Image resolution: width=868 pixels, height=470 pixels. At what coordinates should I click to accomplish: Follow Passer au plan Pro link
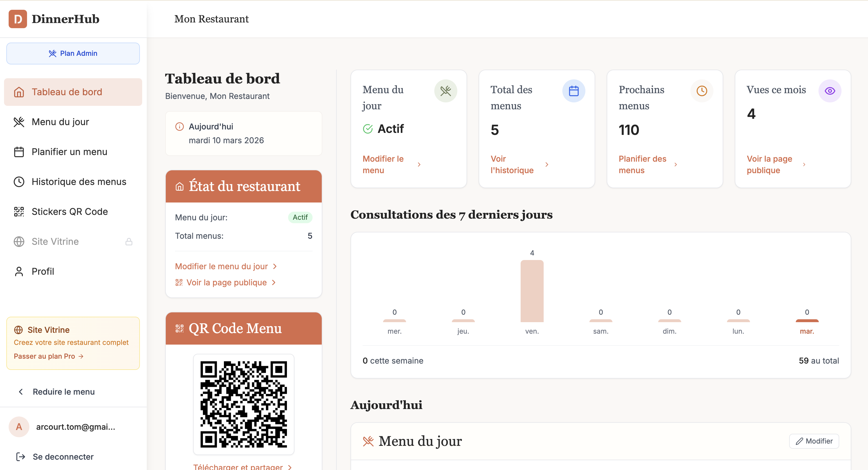pyautogui.click(x=49, y=356)
